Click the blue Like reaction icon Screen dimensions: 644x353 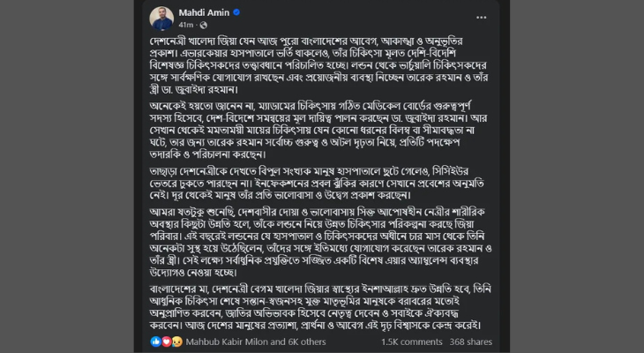tap(156, 342)
